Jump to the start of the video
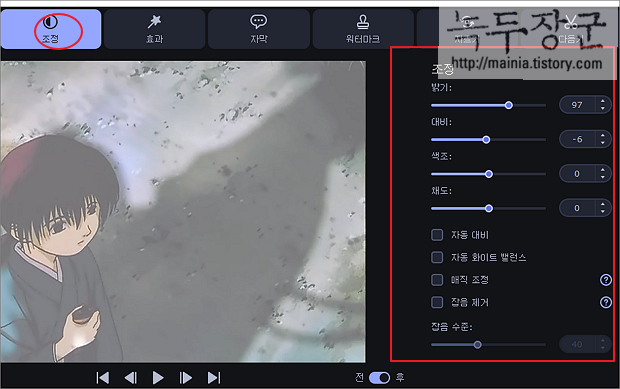 (x=103, y=378)
